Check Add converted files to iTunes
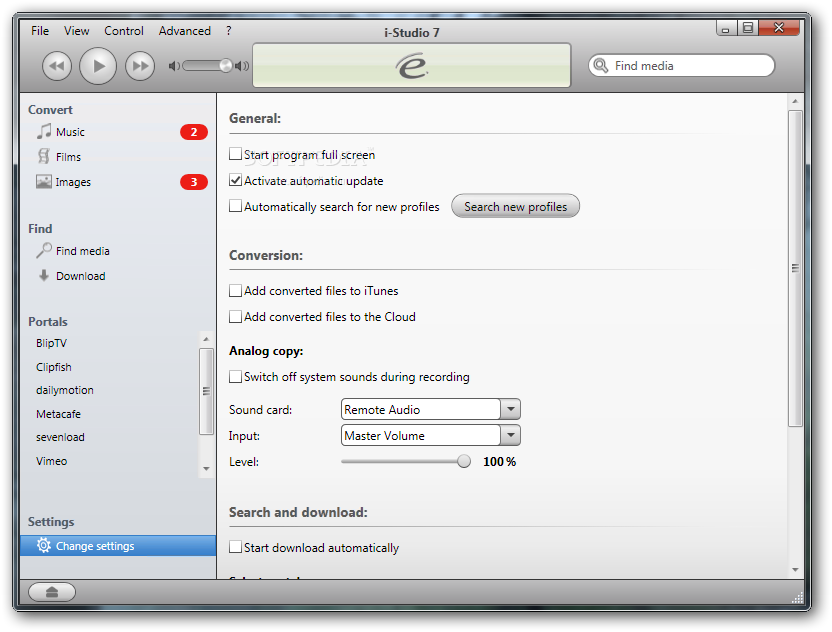The width and height of the screenshot is (832, 632). point(235,290)
